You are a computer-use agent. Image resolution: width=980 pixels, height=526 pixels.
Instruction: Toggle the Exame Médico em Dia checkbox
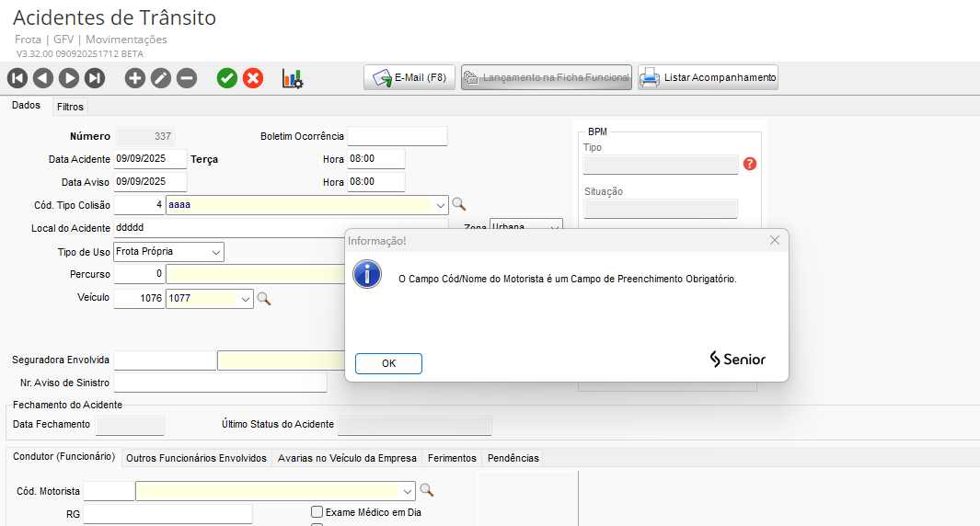click(x=317, y=512)
